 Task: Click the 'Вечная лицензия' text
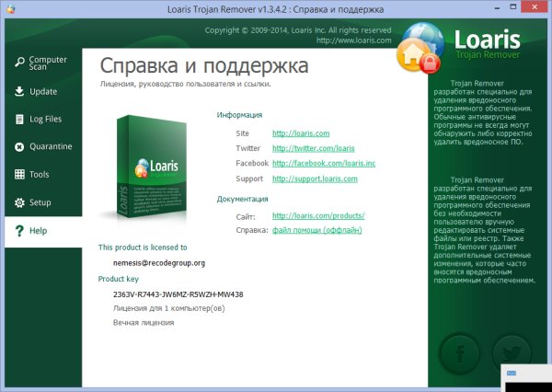[x=144, y=323]
